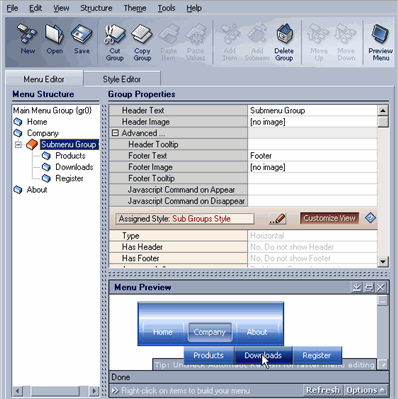The height and width of the screenshot is (399, 398).
Task: Click Register in the preview submenu
Action: tap(317, 355)
